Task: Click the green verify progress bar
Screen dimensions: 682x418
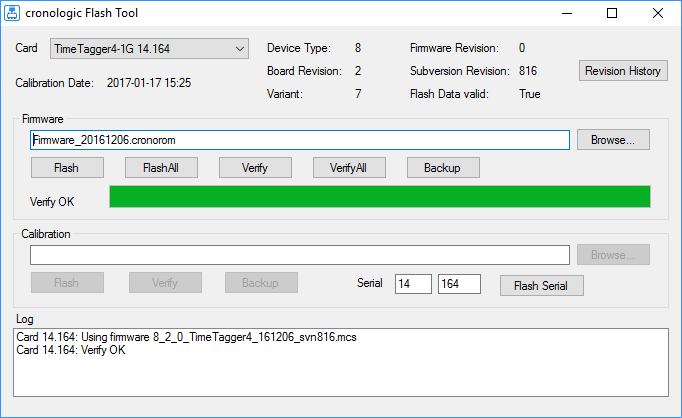Action: tap(380, 197)
